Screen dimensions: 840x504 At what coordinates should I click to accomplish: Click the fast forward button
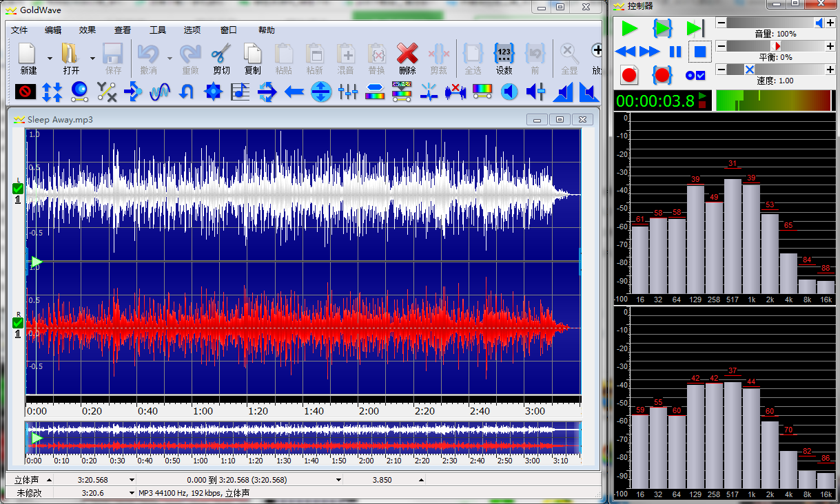click(x=649, y=52)
